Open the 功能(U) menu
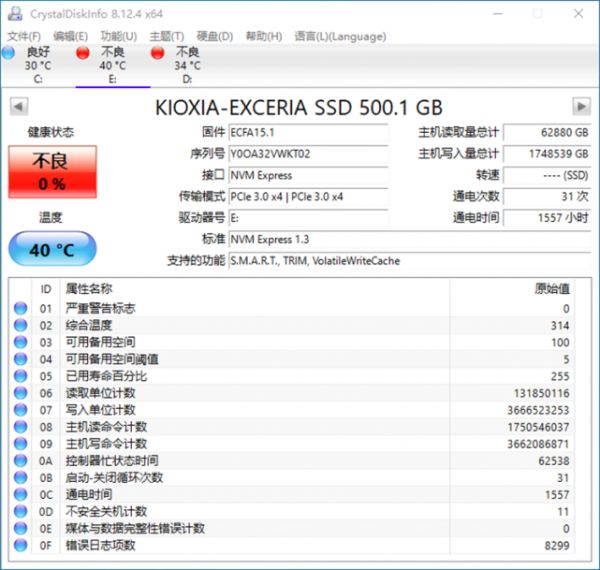Viewport: 600px width, 570px height. click(119, 36)
